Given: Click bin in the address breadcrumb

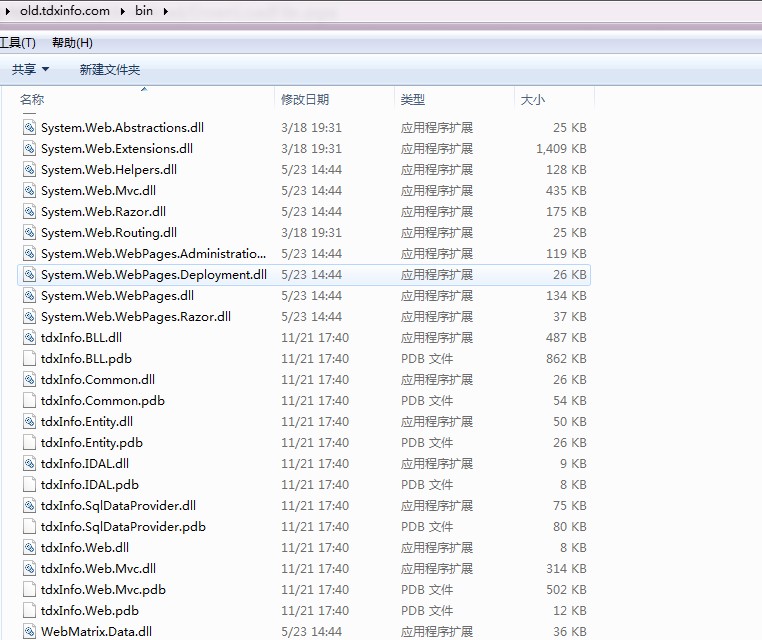Looking at the screenshot, I should tap(144, 11).
